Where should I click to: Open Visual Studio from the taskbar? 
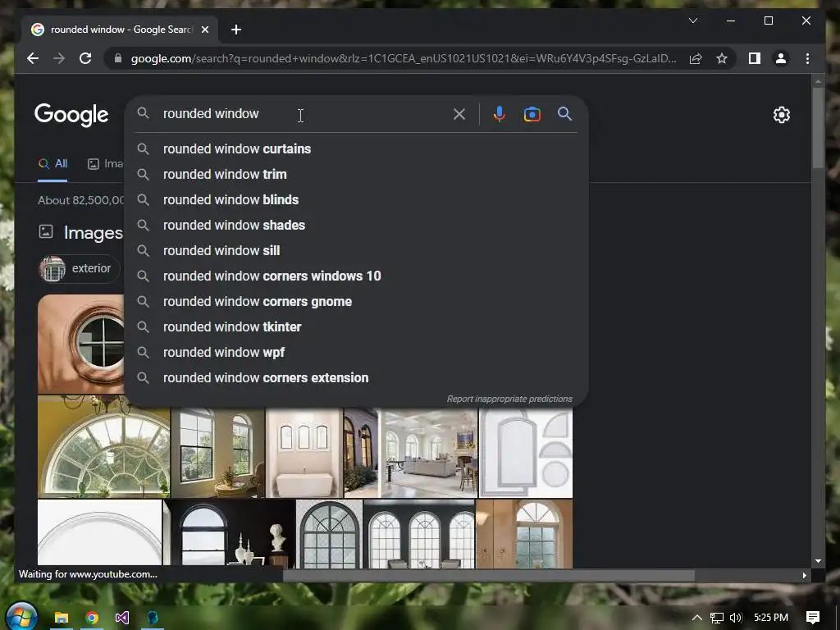tap(122, 618)
